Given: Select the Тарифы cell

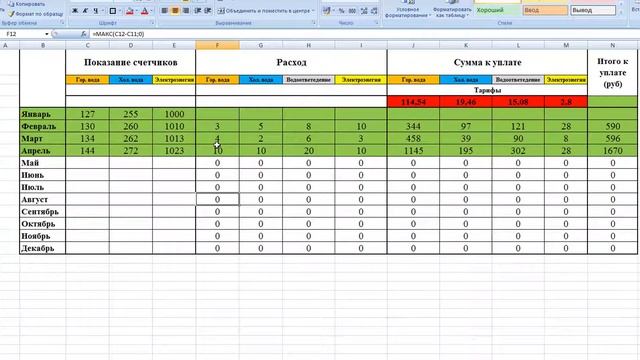Looking at the screenshot, I should (x=487, y=90).
